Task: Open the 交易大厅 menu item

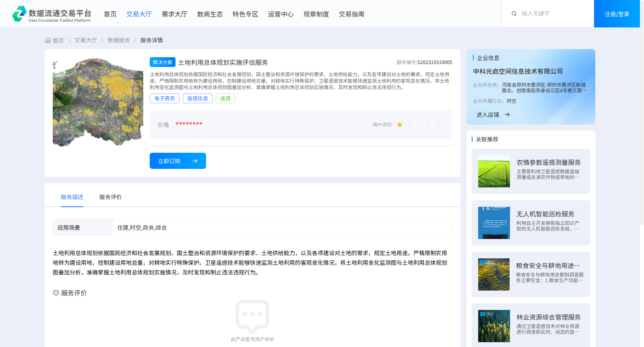Action: [x=139, y=14]
